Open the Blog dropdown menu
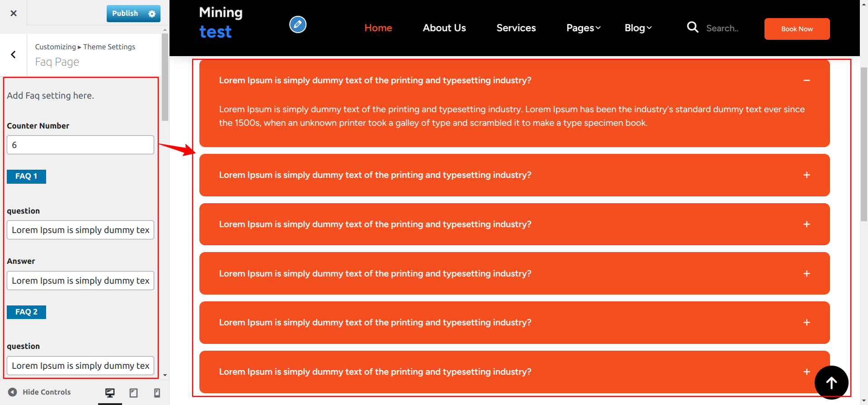The image size is (868, 405). [x=638, y=28]
